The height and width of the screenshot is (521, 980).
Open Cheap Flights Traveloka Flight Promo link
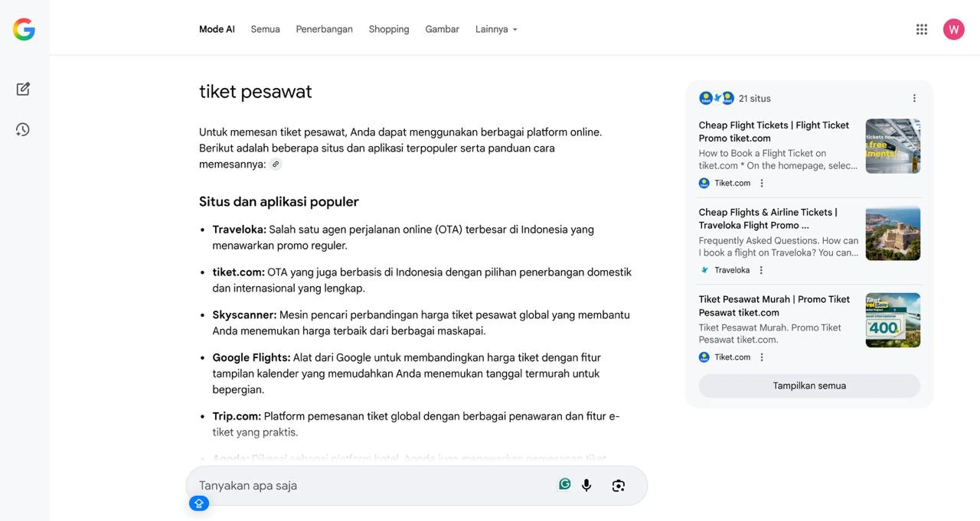point(768,219)
